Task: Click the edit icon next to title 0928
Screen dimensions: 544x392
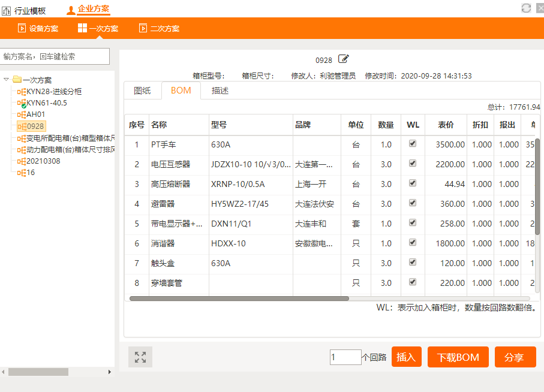Action: pyautogui.click(x=343, y=59)
